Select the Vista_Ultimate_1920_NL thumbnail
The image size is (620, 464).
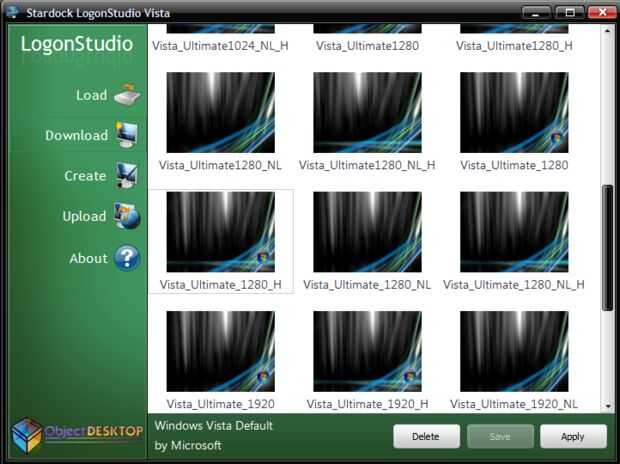514,351
